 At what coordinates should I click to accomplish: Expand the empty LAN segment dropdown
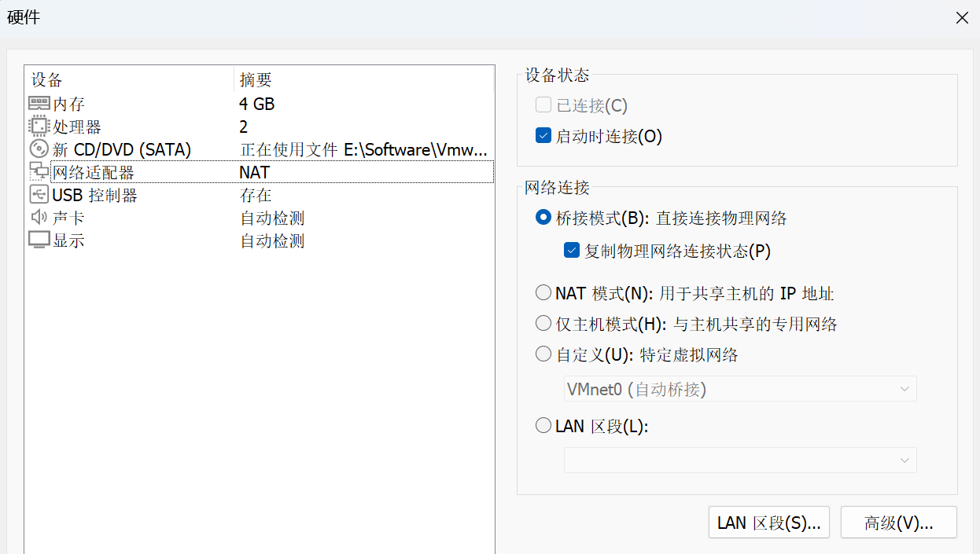pos(740,460)
